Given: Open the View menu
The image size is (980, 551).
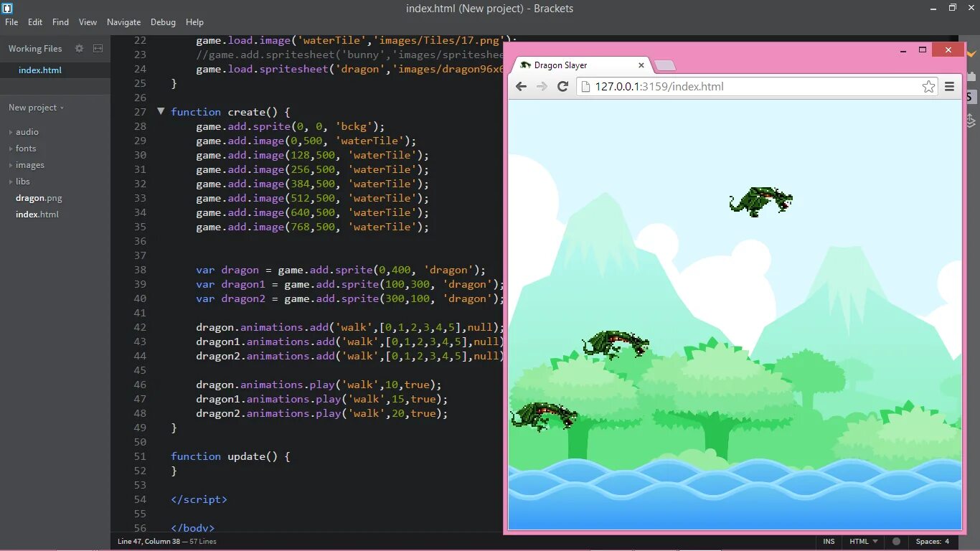Looking at the screenshot, I should point(88,22).
